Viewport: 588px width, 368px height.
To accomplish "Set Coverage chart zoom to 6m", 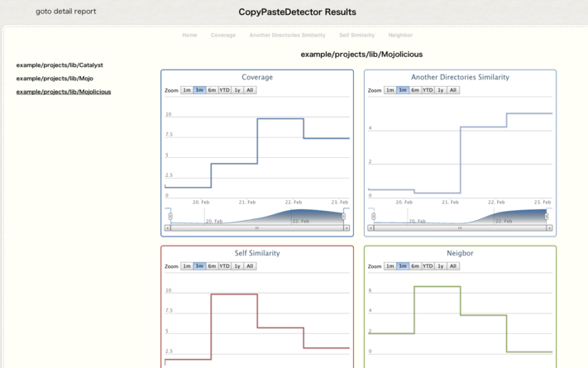I will point(212,90).
